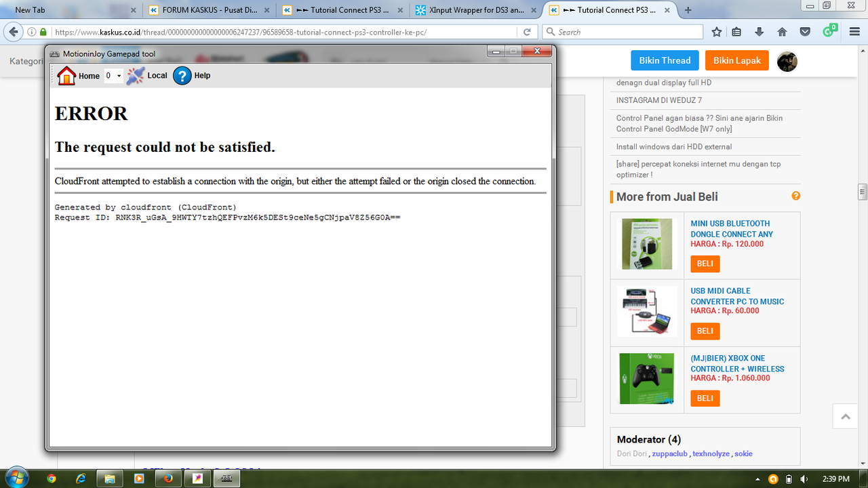Open a new tab with the plus button
Screen dimensions: 868x488
pos(688,10)
